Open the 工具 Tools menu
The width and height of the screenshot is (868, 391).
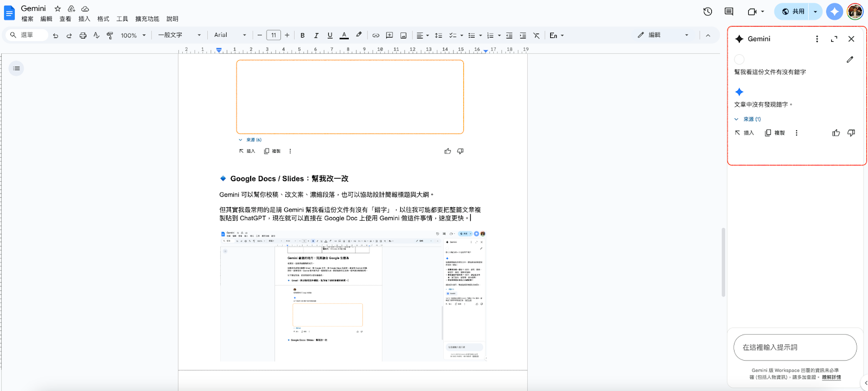[x=122, y=19]
